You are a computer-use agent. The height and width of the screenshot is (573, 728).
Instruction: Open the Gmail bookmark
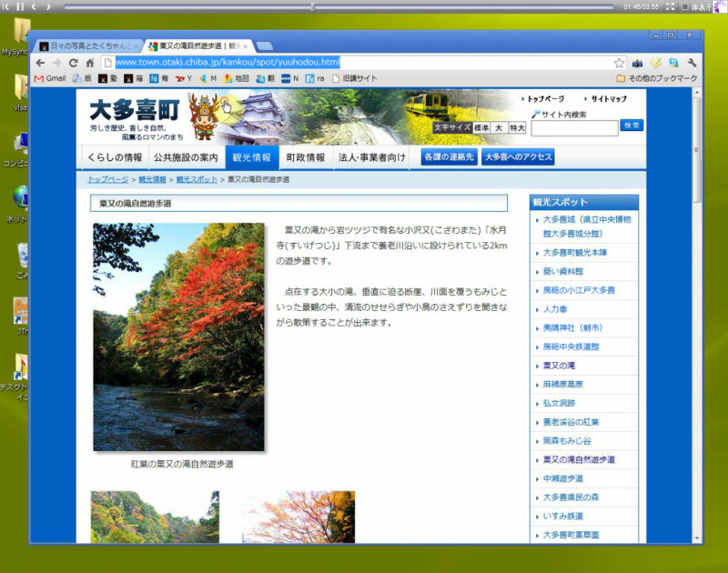pos(50,78)
